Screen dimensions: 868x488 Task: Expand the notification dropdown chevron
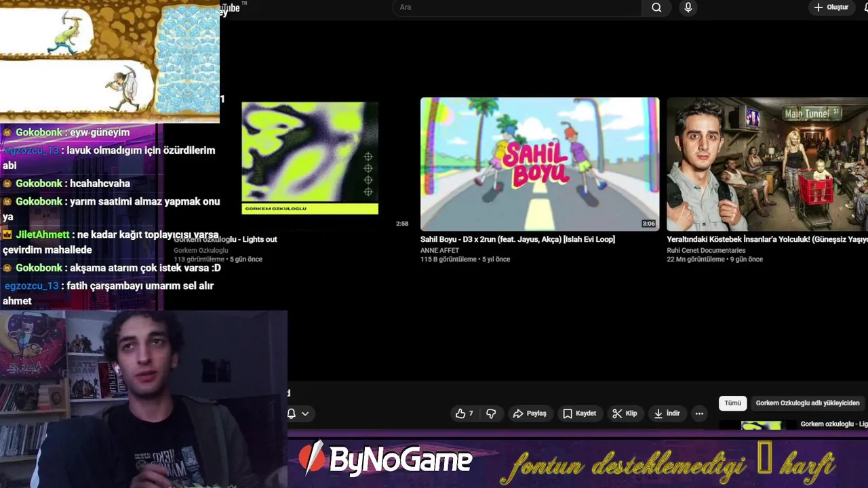305,413
